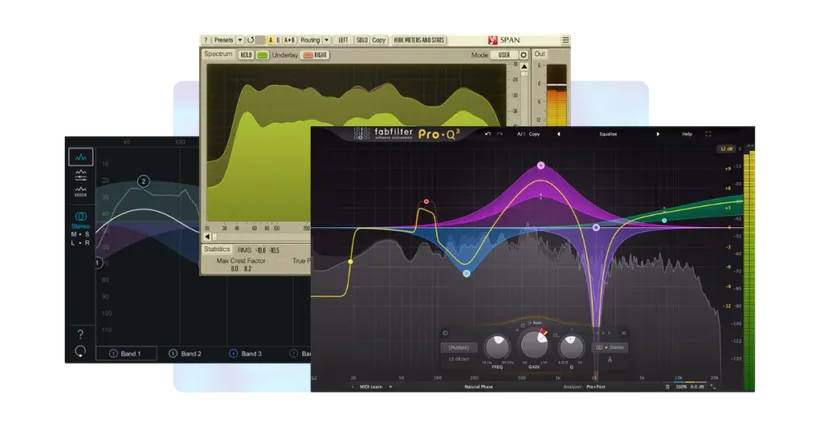Select the spectrum analyzer view icon in left plugin
This screenshot has height=430, width=840.
tap(81, 157)
